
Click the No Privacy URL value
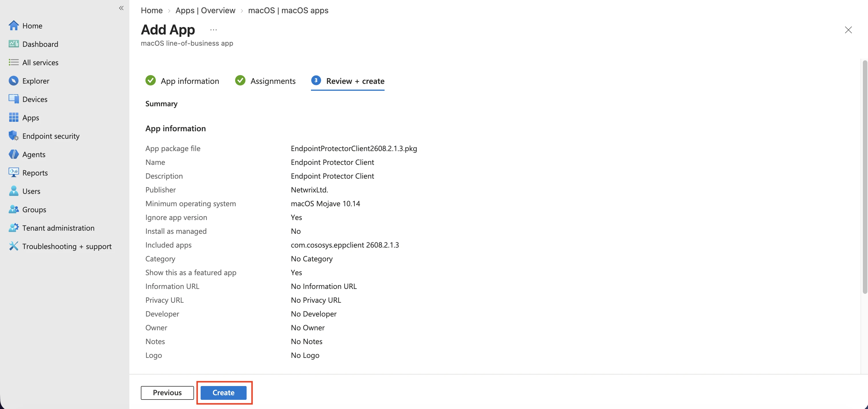(316, 300)
